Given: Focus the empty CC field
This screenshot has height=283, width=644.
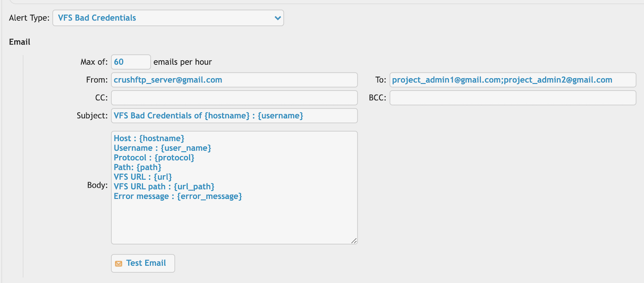Looking at the screenshot, I should coord(234,98).
